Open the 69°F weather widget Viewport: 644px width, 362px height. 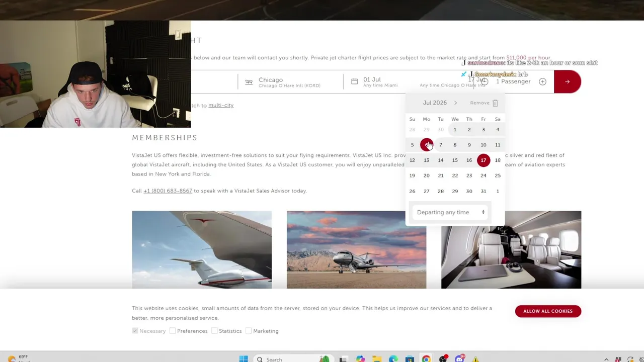point(18,358)
